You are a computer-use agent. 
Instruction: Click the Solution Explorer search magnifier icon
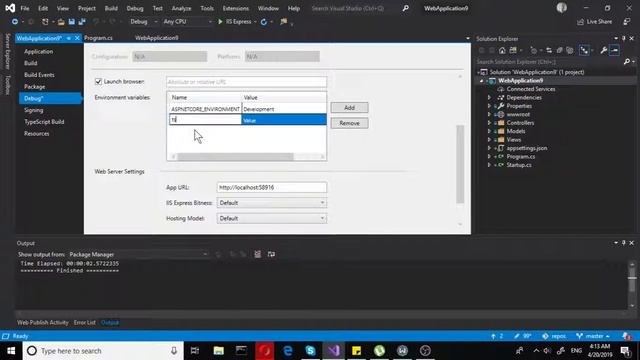pos(627,62)
